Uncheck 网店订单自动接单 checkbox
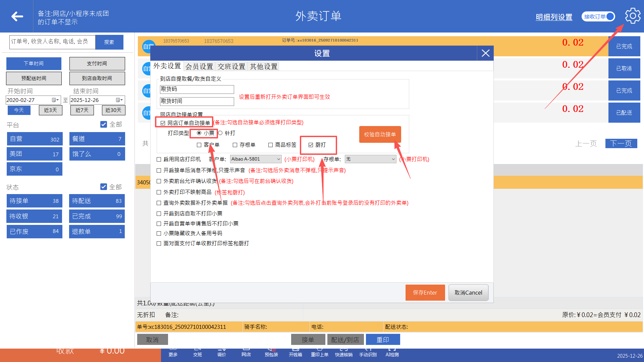644x362 pixels. [163, 123]
